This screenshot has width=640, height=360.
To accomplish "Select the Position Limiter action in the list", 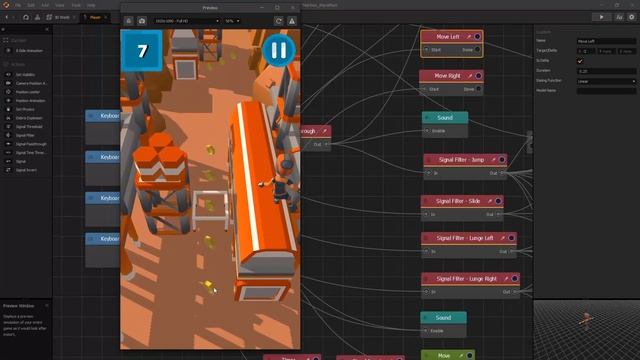I will point(26,92).
